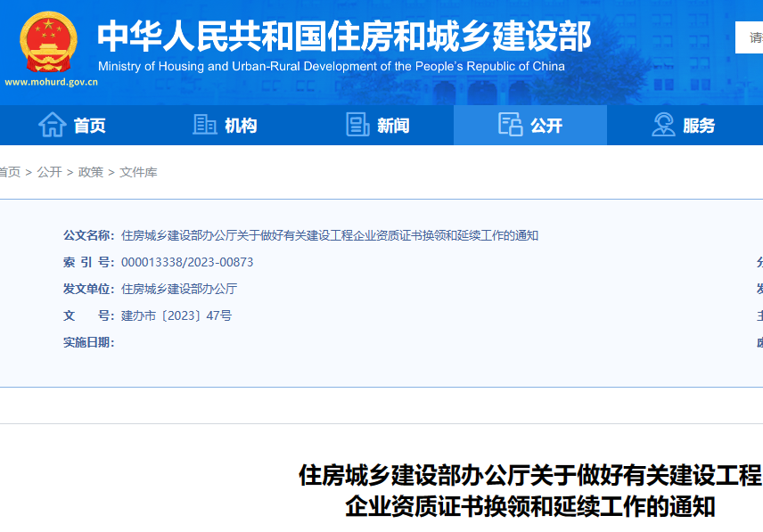
Task: Click 首页 in the breadcrumb trail
Action: (x=9, y=172)
